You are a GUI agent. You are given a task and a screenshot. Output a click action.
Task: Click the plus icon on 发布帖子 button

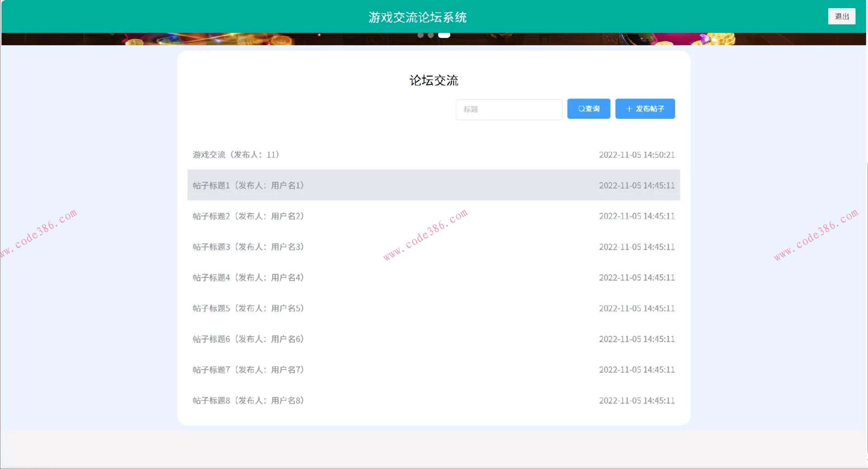[x=629, y=108]
